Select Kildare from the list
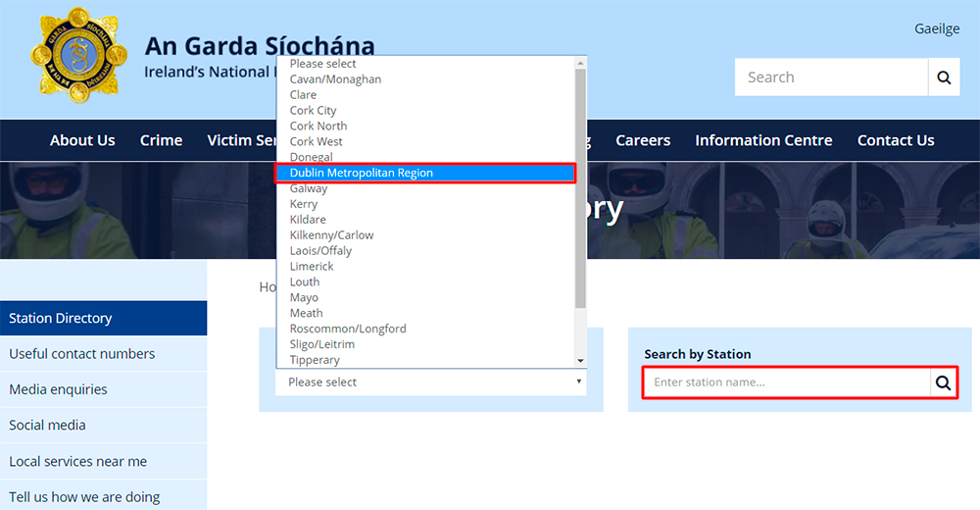The image size is (980, 510). point(425,220)
